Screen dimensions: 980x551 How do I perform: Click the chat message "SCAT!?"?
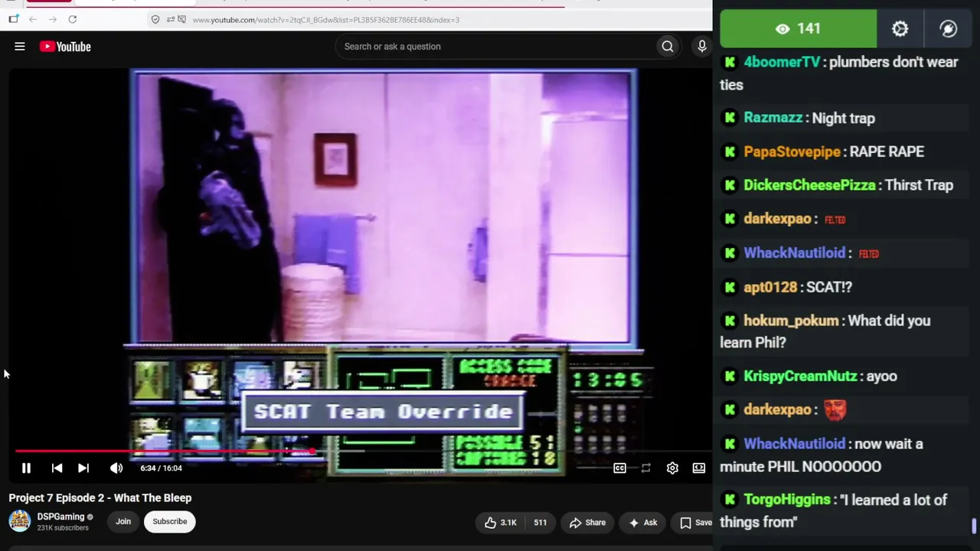pyautogui.click(x=829, y=287)
